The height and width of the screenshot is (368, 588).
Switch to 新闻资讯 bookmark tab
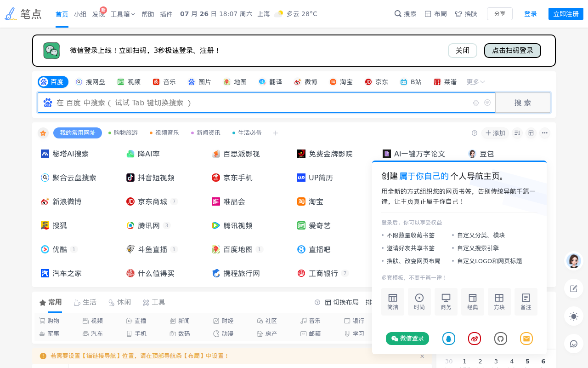205,133
